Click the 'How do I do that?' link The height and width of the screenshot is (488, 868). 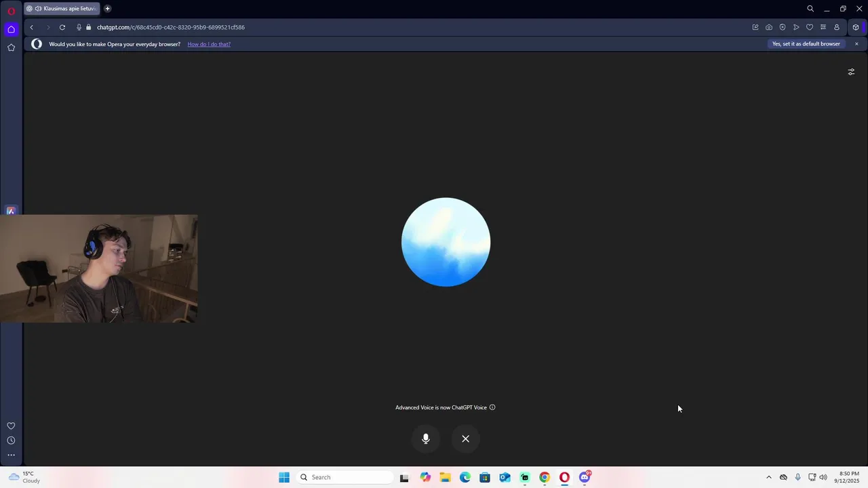coord(209,44)
